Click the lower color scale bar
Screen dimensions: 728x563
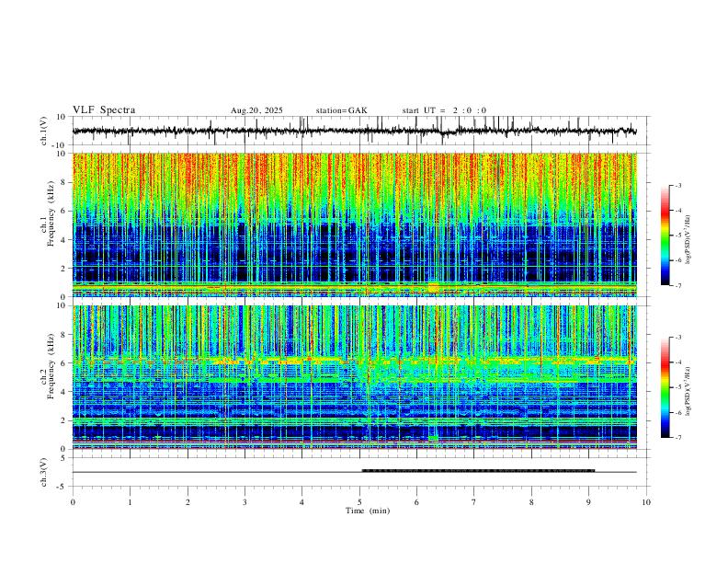[x=665, y=387]
